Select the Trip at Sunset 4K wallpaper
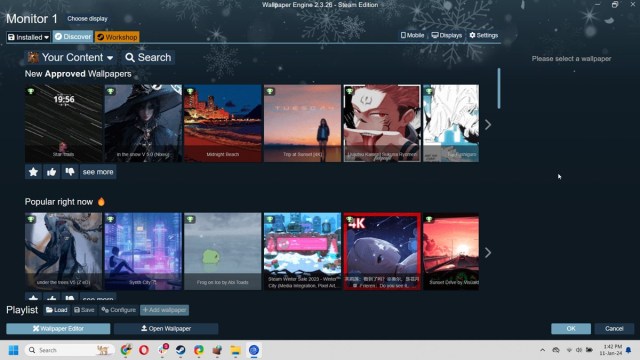This screenshot has height=360, width=640. tap(302, 123)
